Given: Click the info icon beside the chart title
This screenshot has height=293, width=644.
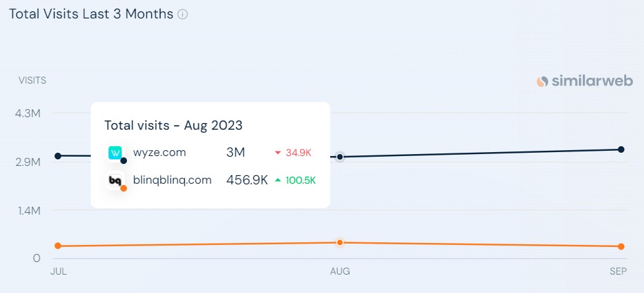Looking at the screenshot, I should coord(183,14).
